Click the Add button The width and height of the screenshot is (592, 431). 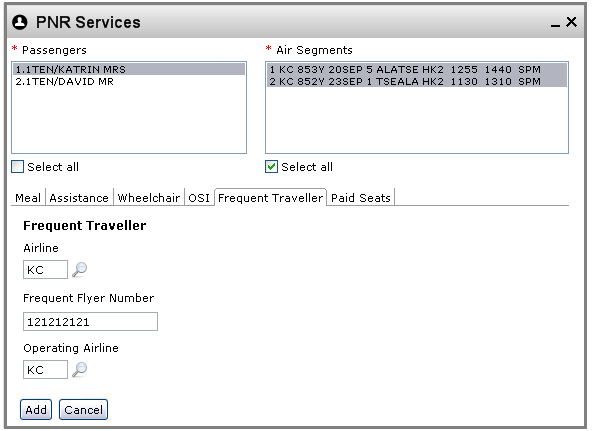[x=36, y=409]
